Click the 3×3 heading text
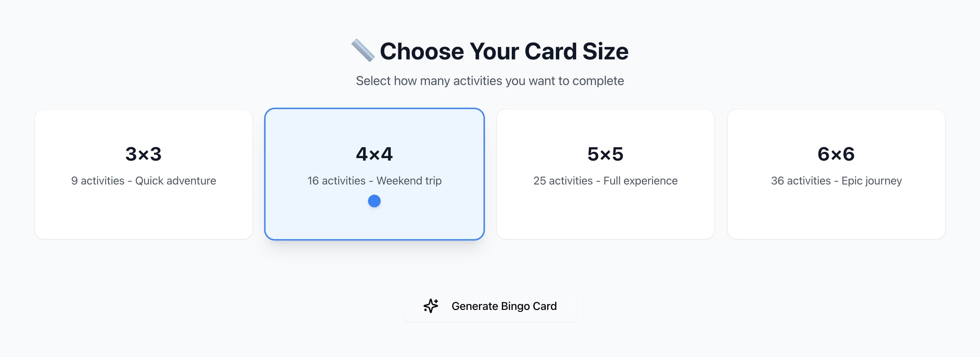 pos(143,154)
